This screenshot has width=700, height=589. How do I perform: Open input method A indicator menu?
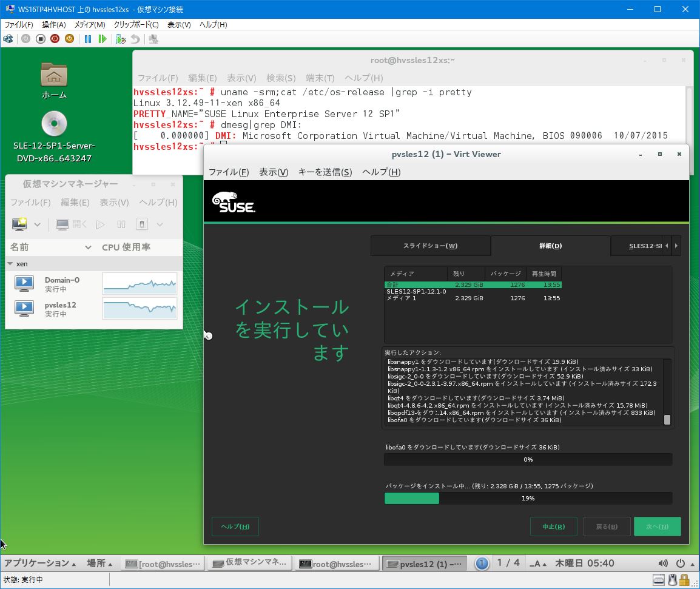[x=538, y=564]
